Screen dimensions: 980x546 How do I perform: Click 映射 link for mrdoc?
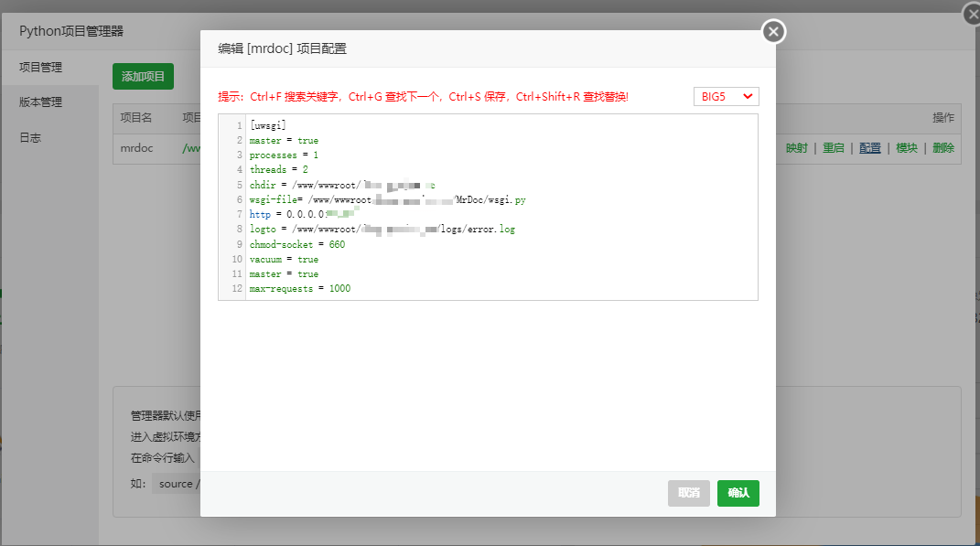797,148
